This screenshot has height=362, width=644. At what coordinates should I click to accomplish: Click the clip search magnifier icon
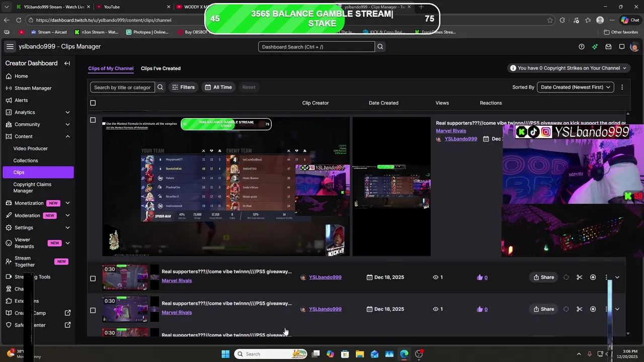click(x=160, y=87)
